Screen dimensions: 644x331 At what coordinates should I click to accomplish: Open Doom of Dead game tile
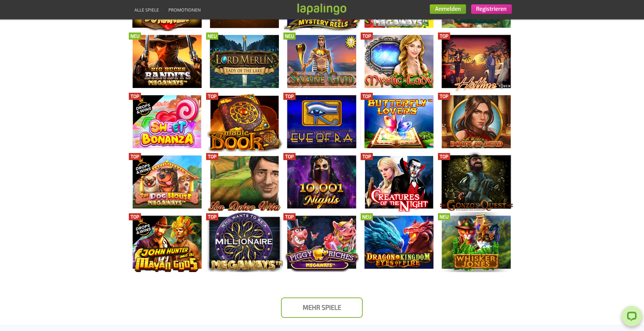tap(476, 122)
